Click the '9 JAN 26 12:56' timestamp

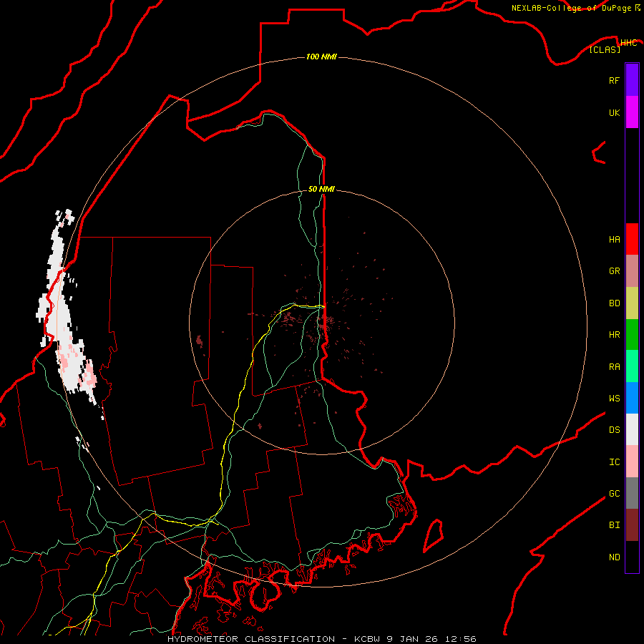coord(431,639)
